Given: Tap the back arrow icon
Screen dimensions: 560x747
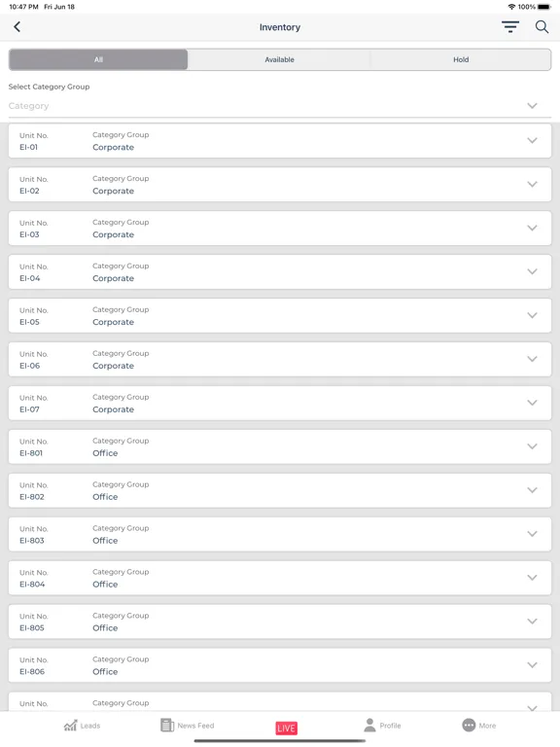Looking at the screenshot, I should [17, 26].
